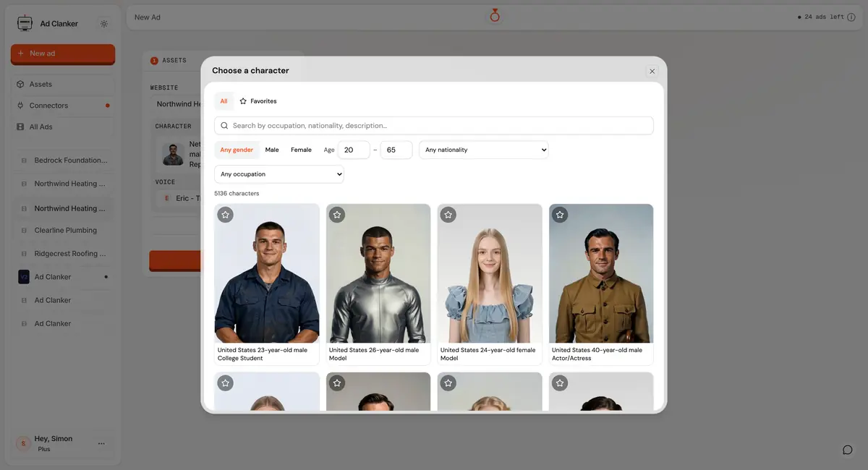Open the theme settings sun icon
Image resolution: width=868 pixels, height=470 pixels.
point(104,24)
